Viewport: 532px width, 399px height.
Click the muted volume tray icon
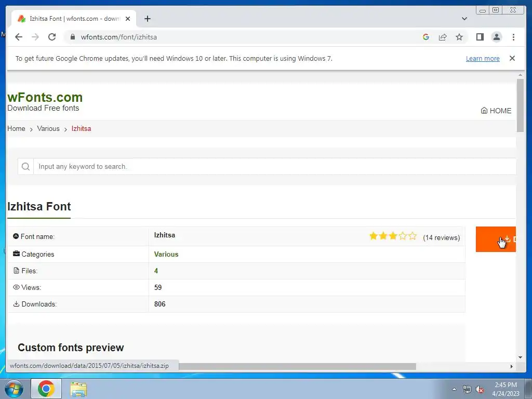click(x=480, y=389)
